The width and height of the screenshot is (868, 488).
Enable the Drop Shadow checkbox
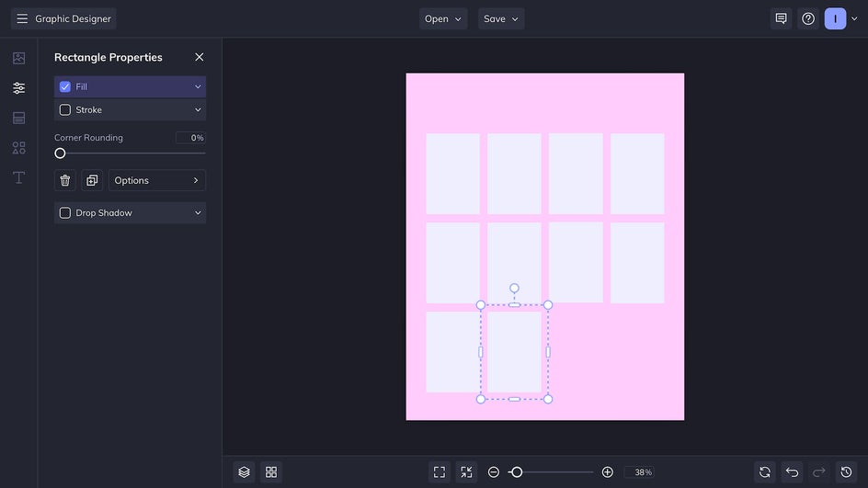tap(65, 213)
